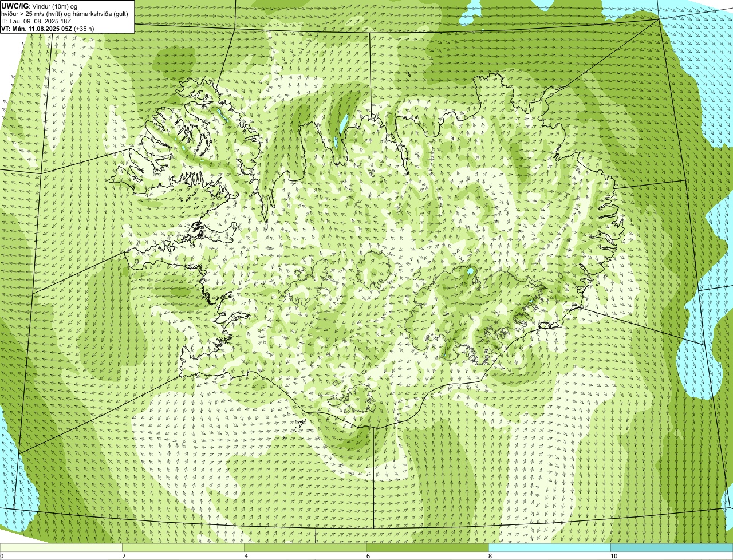Click the '8' label on the color scale
The width and height of the screenshot is (733, 560).
490,556
